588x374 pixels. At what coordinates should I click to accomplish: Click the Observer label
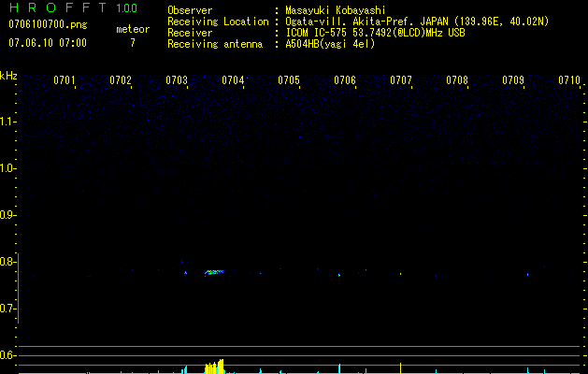pyautogui.click(x=190, y=10)
